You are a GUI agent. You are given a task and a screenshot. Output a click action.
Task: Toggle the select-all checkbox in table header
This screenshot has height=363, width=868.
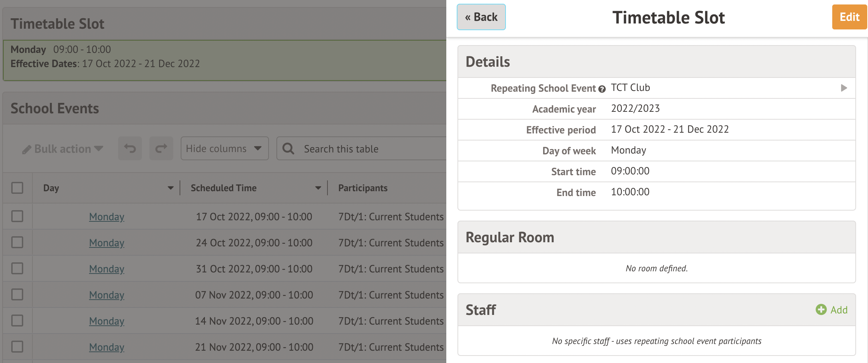click(x=17, y=188)
